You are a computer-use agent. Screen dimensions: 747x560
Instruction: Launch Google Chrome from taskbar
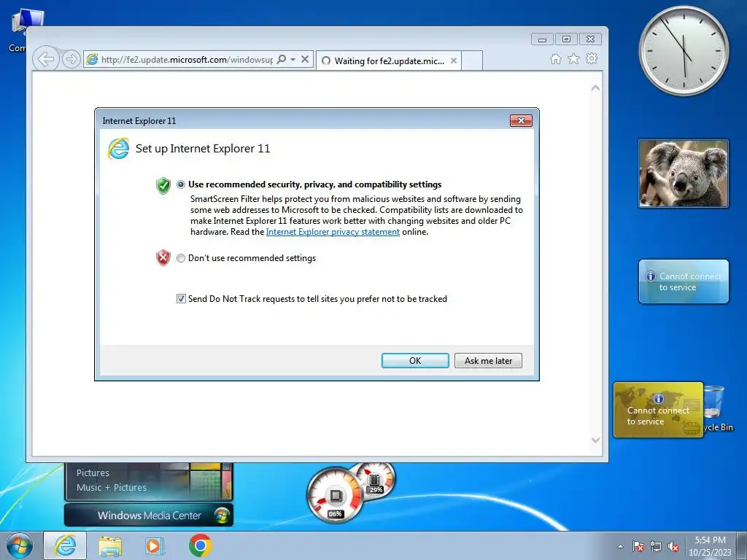(201, 545)
